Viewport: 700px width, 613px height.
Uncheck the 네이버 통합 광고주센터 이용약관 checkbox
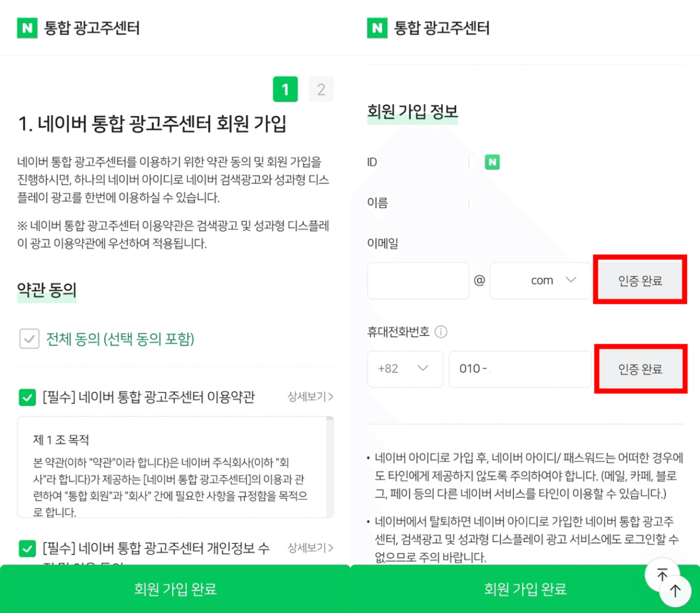(x=27, y=397)
